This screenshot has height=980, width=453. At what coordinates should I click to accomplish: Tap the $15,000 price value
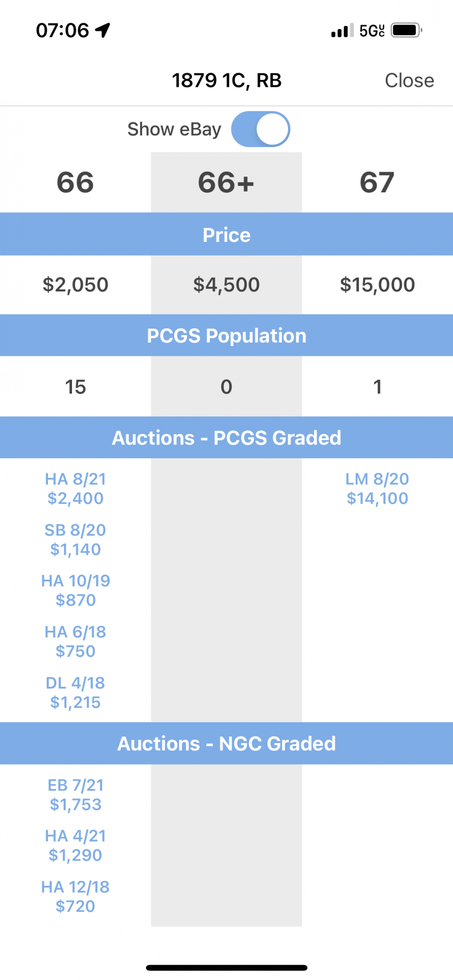pos(377,284)
